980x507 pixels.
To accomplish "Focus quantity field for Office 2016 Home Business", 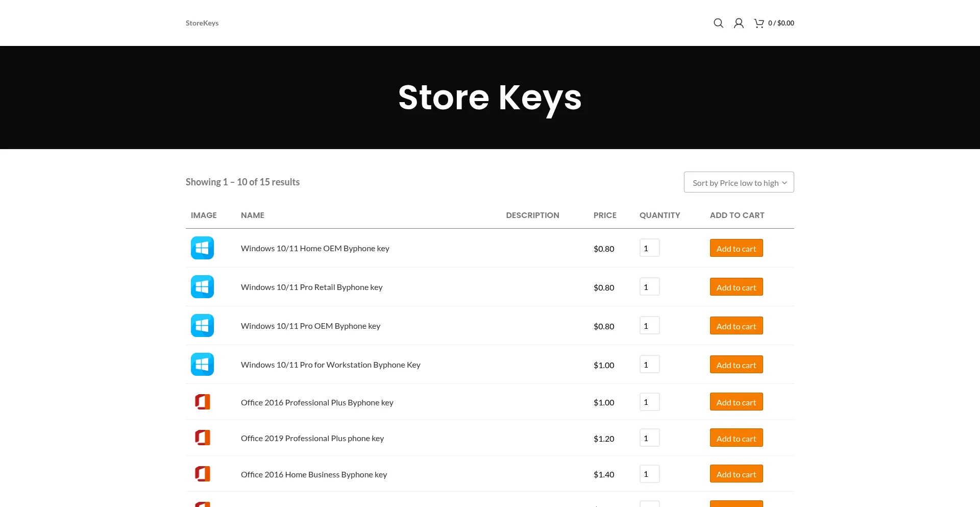I will [x=649, y=474].
